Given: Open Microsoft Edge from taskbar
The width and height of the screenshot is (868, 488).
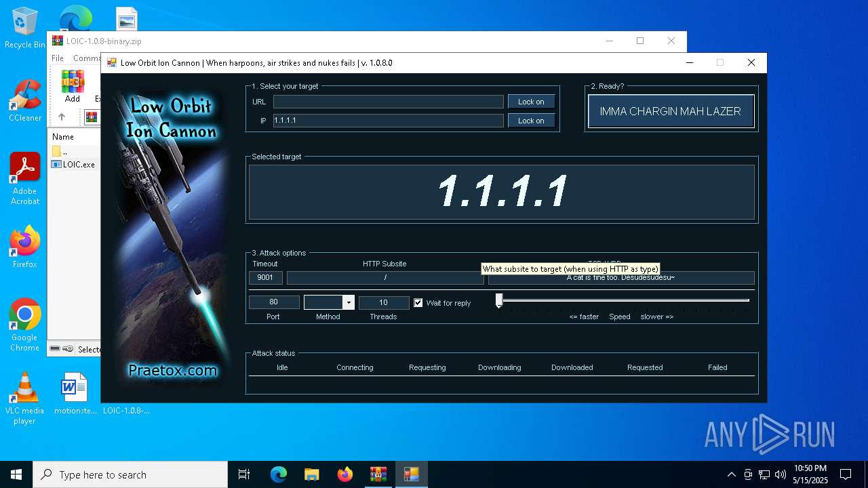Looking at the screenshot, I should [279, 474].
